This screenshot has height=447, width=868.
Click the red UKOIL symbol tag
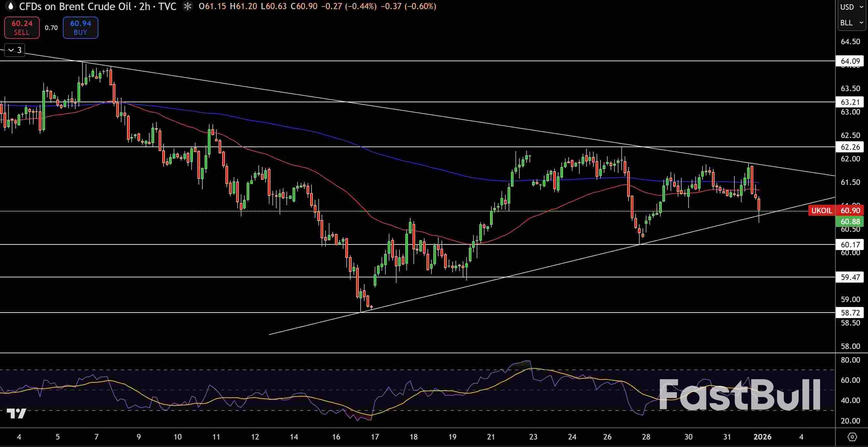pyautogui.click(x=821, y=211)
